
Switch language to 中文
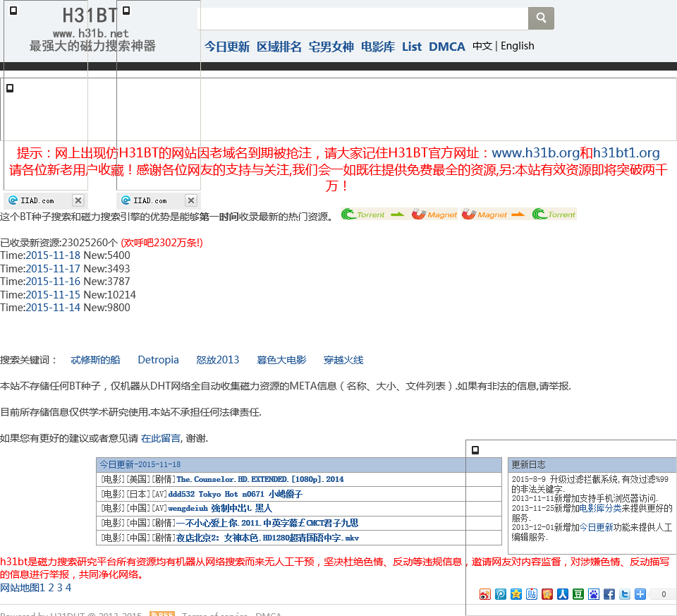point(482,46)
